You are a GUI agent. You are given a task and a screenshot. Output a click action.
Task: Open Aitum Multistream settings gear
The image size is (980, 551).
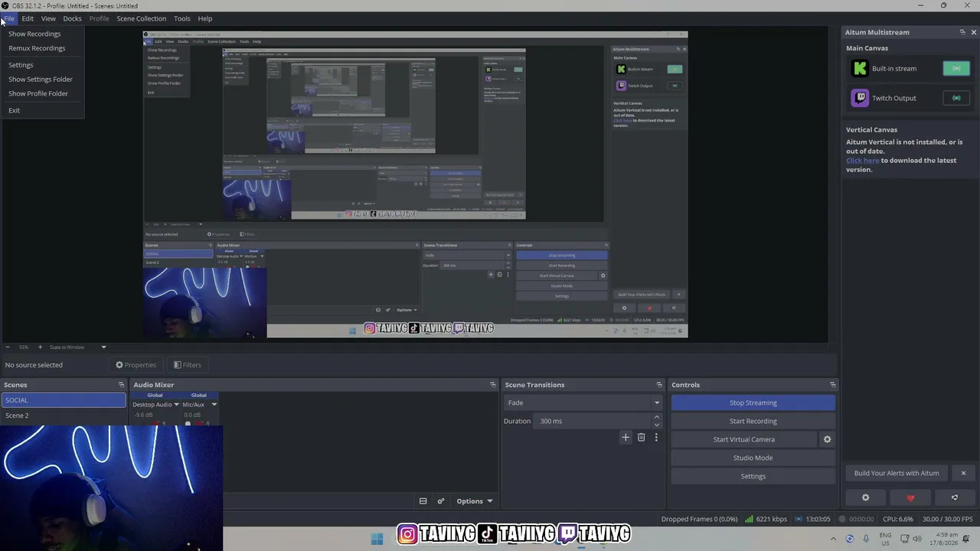click(x=866, y=497)
